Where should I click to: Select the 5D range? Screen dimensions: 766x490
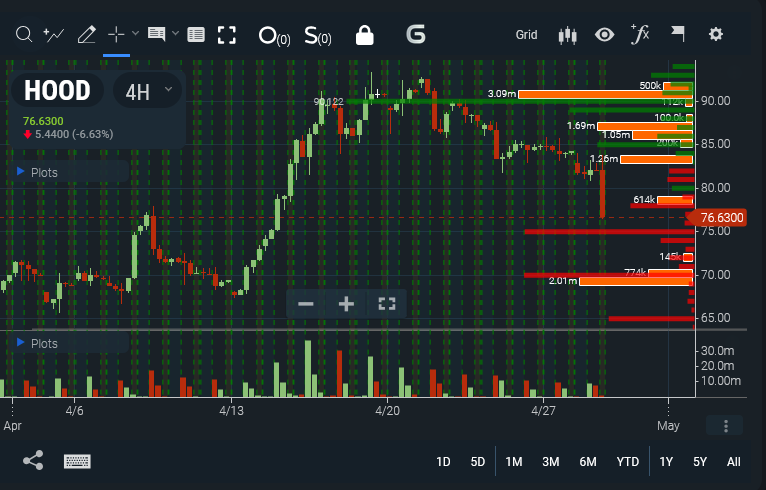tap(477, 462)
